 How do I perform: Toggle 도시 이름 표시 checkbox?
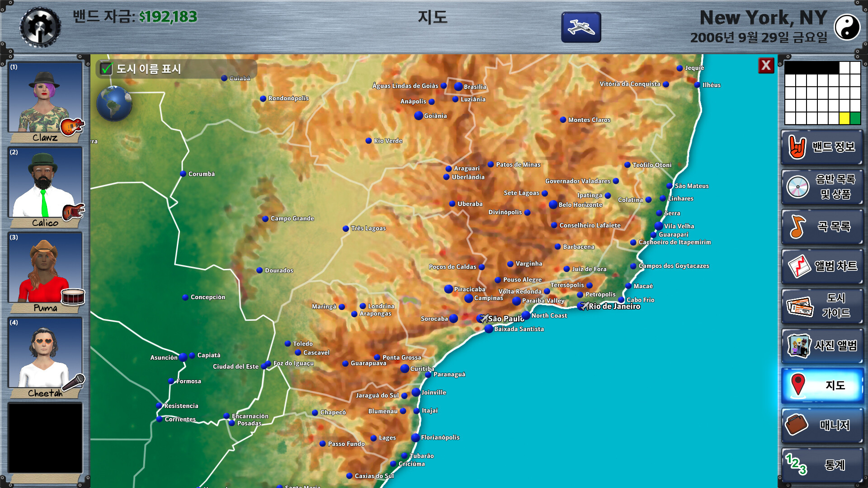click(x=107, y=69)
